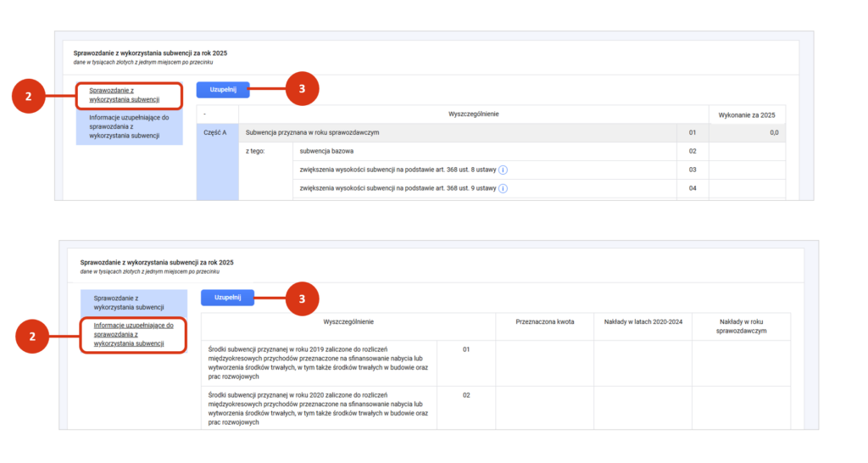Click info icon beside art. 368 ust. 9 row
Viewport: 868px width, 463px height.
(503, 188)
